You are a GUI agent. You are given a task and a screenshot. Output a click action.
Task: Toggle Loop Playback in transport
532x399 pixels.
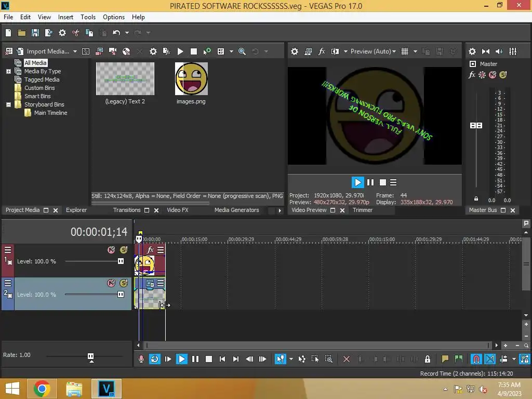pyautogui.click(x=154, y=359)
